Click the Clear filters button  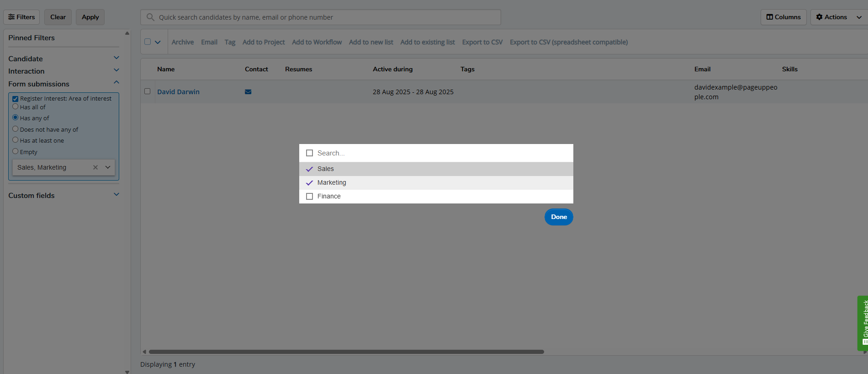(x=58, y=17)
